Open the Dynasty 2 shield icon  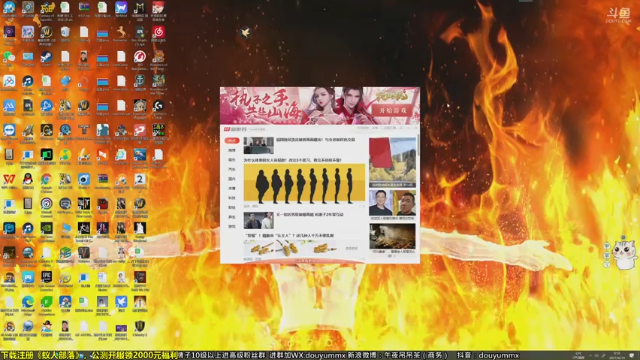coord(140,327)
